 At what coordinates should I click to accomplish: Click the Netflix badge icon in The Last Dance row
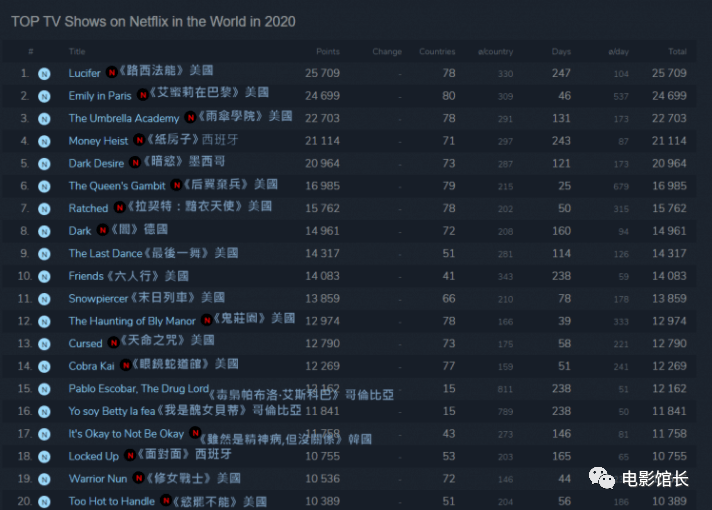[x=44, y=254]
